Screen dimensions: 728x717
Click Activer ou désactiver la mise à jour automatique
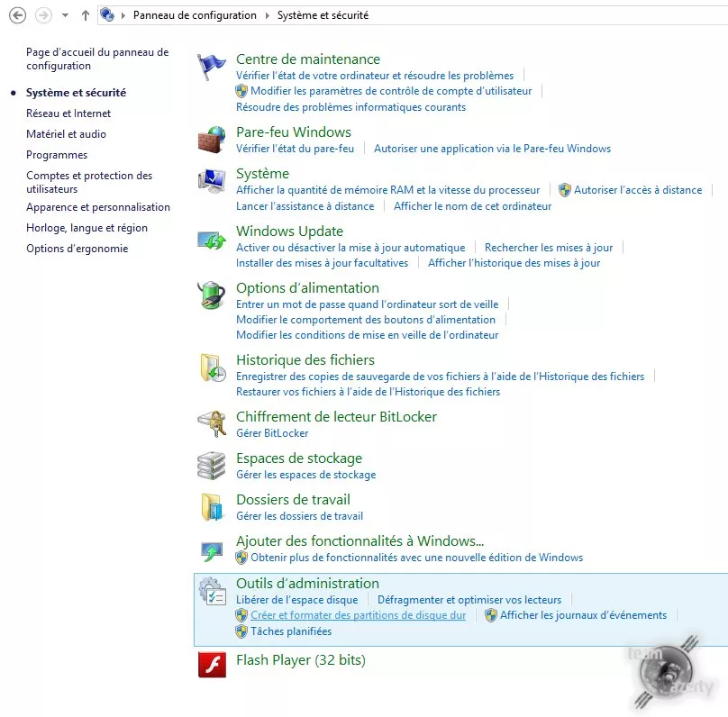click(350, 248)
